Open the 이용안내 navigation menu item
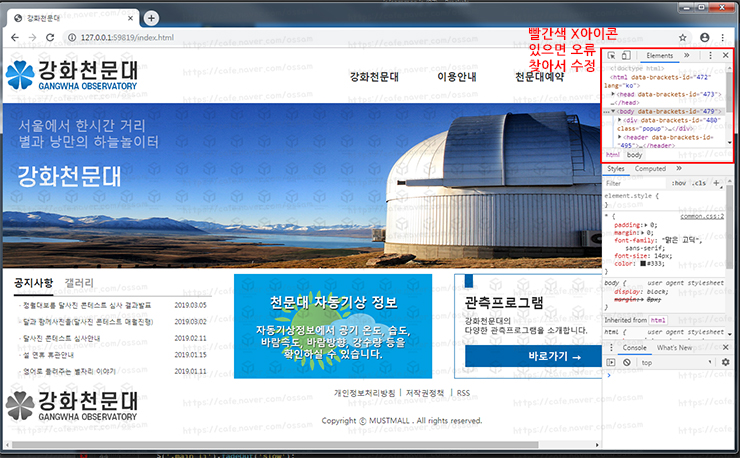Viewport: 740px width, 458px height. click(x=456, y=76)
